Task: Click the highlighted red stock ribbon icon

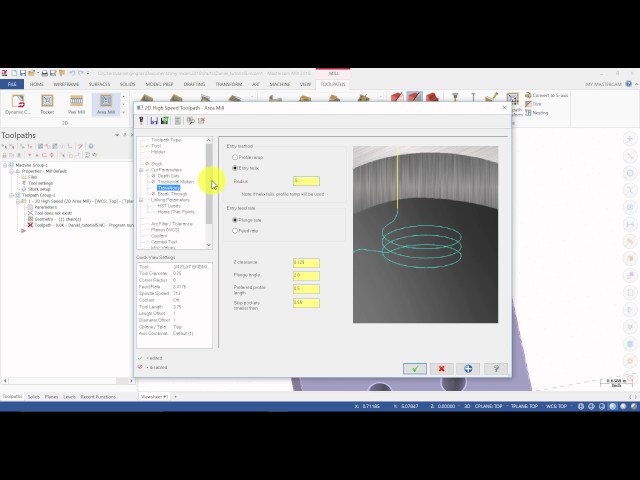Action: click(414, 97)
